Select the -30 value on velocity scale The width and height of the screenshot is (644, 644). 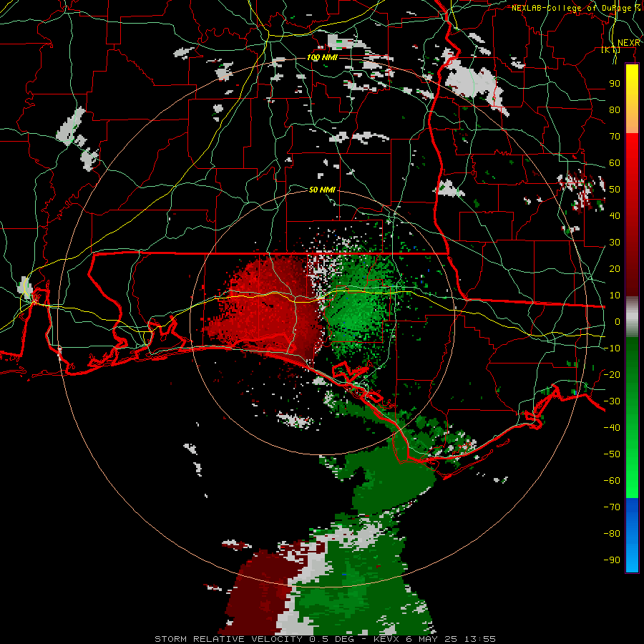612,401
